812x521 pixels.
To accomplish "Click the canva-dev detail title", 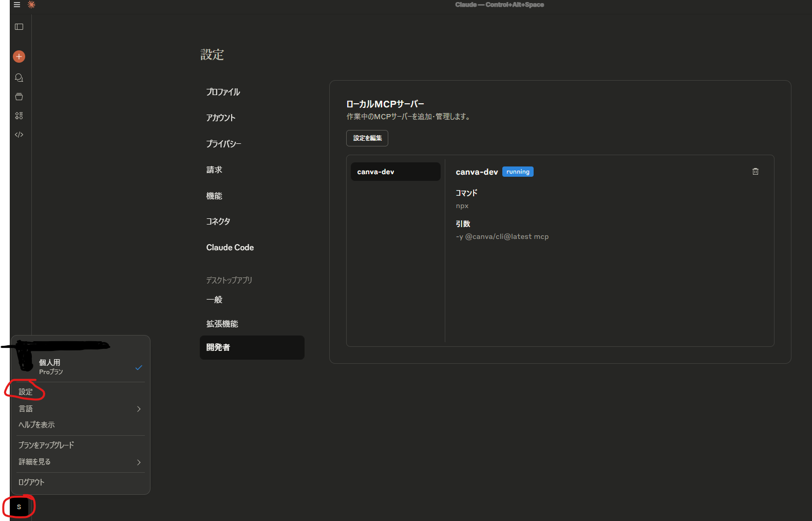I will (x=477, y=172).
